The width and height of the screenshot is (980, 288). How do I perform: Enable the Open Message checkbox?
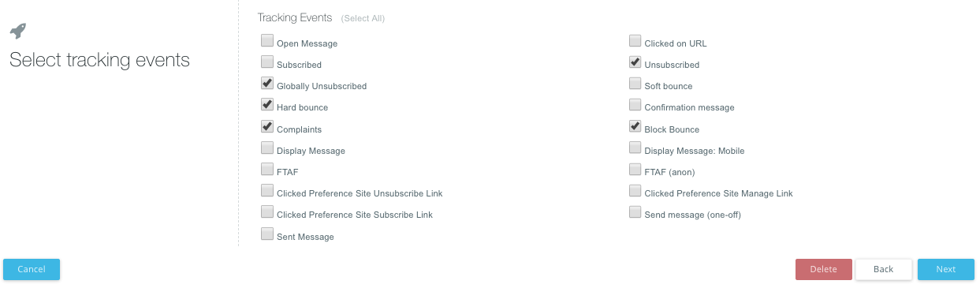point(267,41)
